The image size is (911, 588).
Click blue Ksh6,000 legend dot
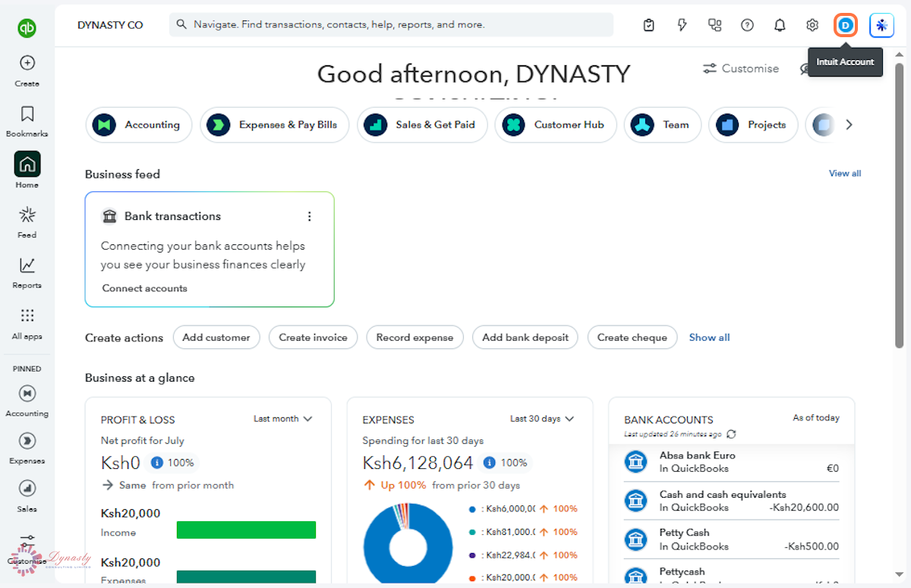click(x=472, y=509)
